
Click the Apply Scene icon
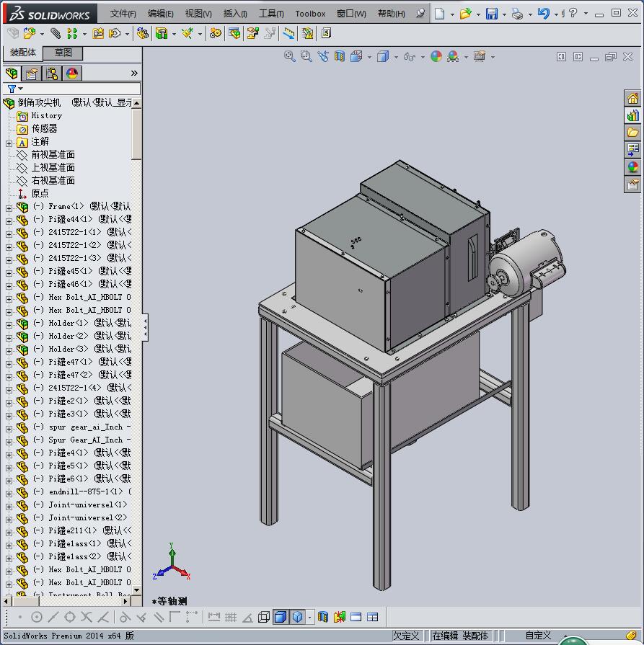453,56
